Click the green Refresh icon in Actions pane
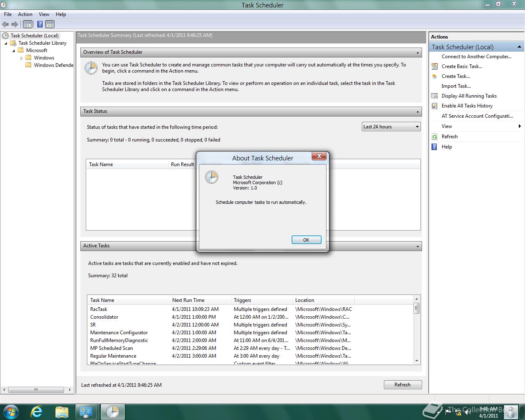The height and width of the screenshot is (420, 525). (x=434, y=137)
